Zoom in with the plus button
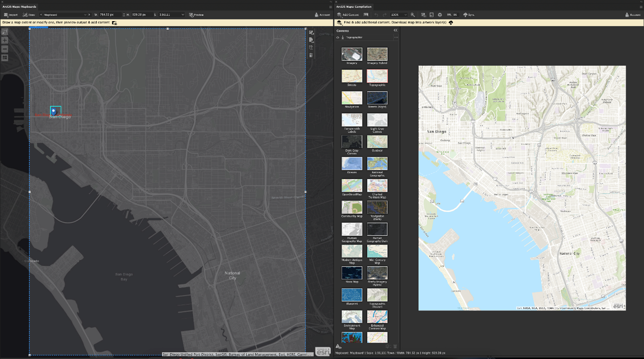The height and width of the screenshot is (359, 644). click(5, 41)
